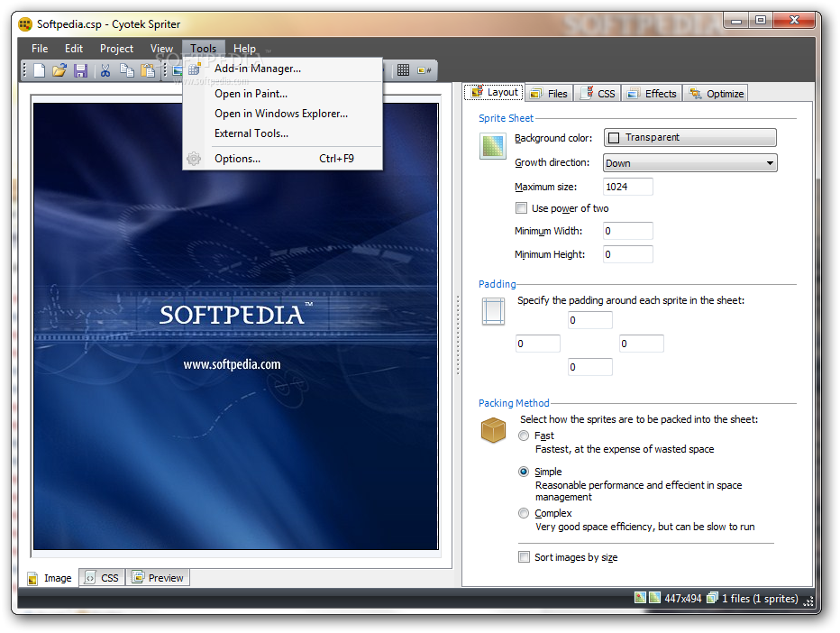Click the toolbar icon right of the grid icon
The width and height of the screenshot is (840, 633).
point(425,70)
